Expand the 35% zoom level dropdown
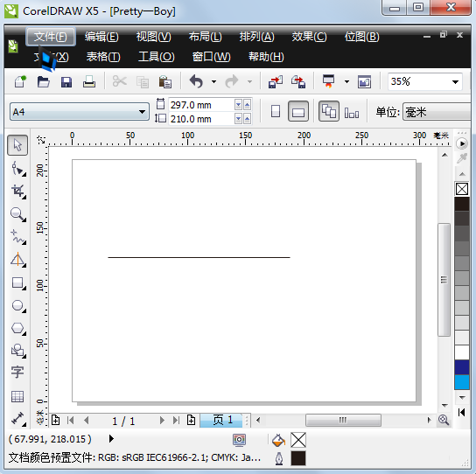Image resolution: width=476 pixels, height=474 pixels. [455, 81]
